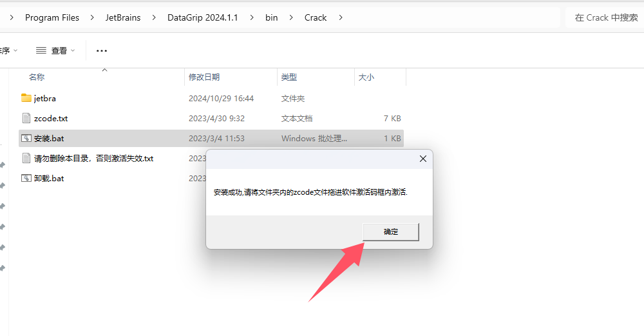This screenshot has width=644, height=336.
Task: Click 请勿删除本目录，否则激活失效.txt file name
Action: point(93,159)
